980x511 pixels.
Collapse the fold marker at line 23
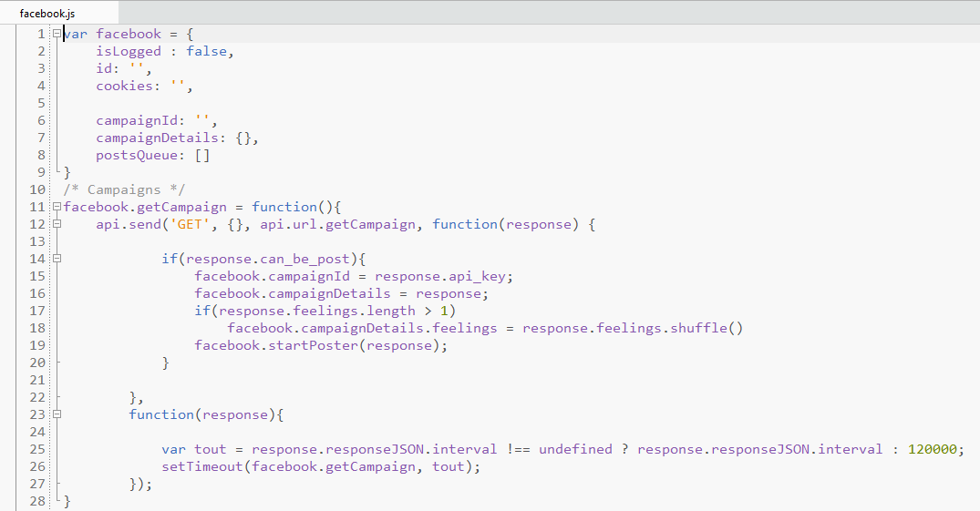(x=57, y=414)
